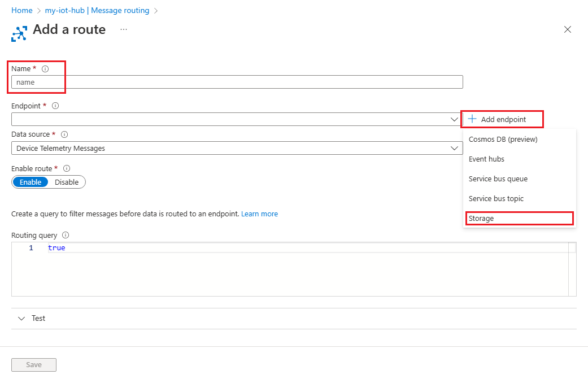The height and width of the screenshot is (383, 588).
Task: Click the Add a route hub icon
Action: click(x=19, y=33)
